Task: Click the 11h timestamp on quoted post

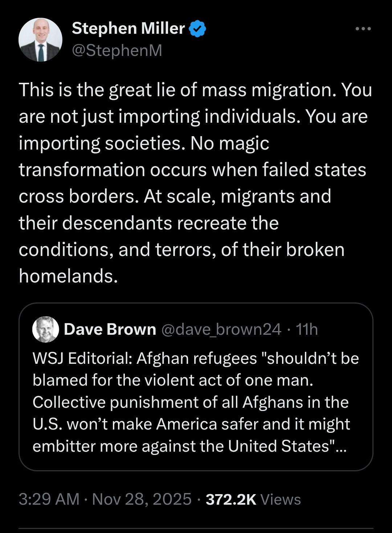Action: 307,329
